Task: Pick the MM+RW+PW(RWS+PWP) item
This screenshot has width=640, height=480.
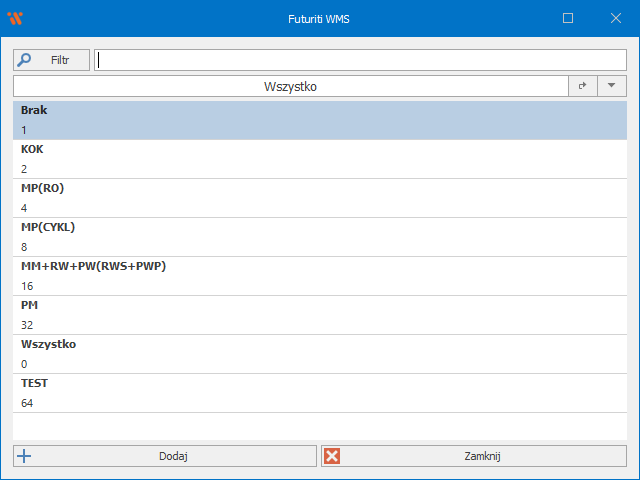Action: 319,276
